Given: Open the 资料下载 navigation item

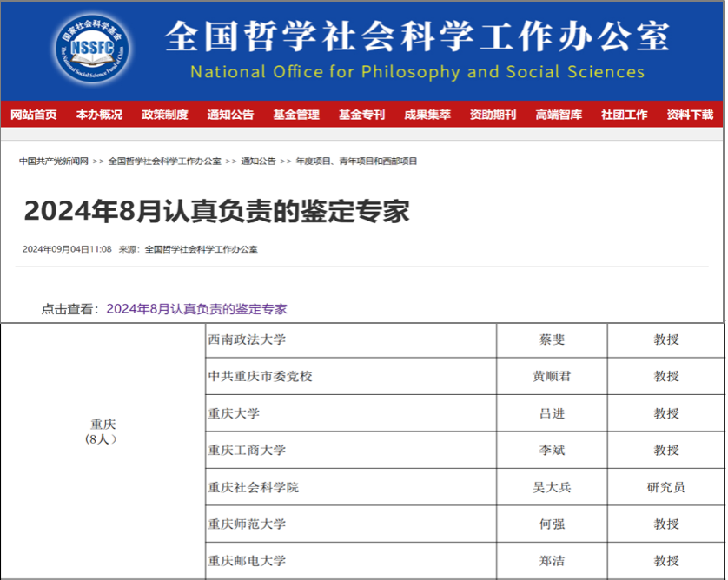Looking at the screenshot, I should pyautogui.click(x=689, y=114).
